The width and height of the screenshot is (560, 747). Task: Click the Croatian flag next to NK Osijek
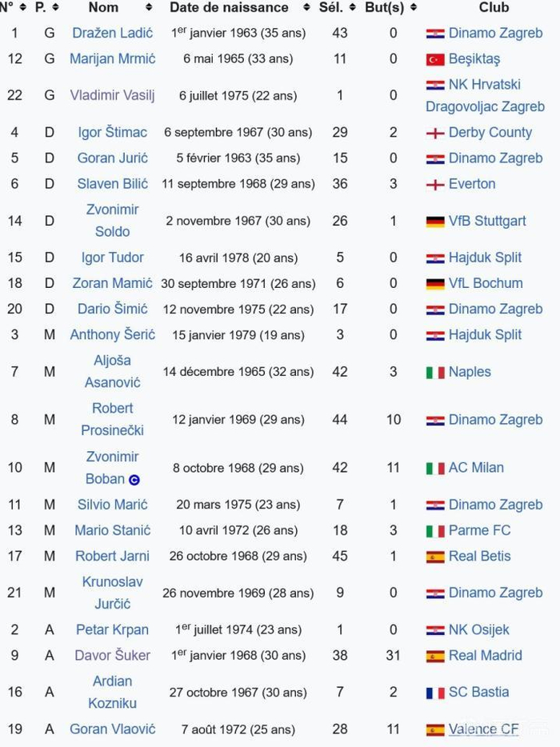tap(435, 631)
